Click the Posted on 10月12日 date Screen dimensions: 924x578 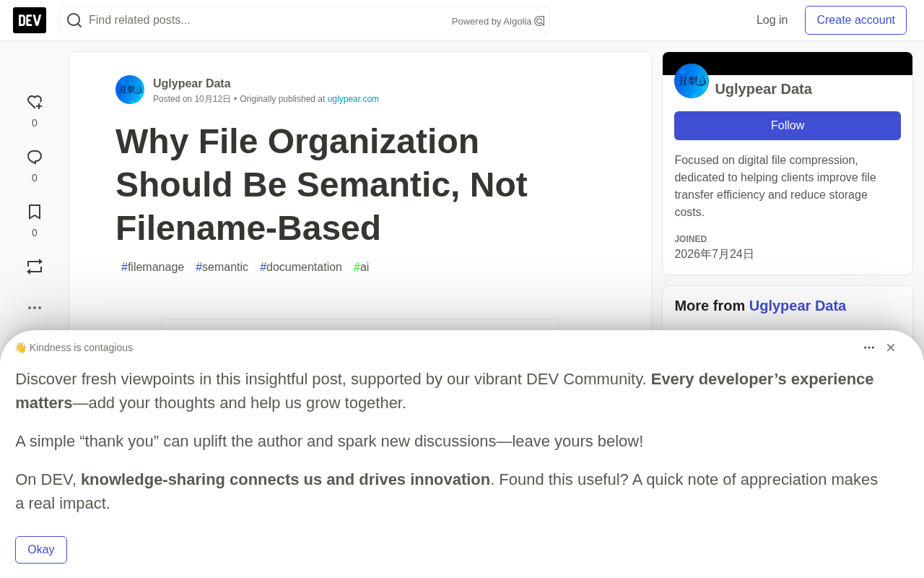click(192, 99)
